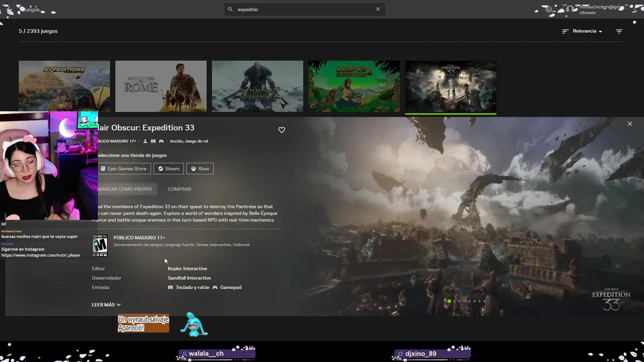Add Expedition 33 to favorites with the heart
Screen dimensions: 644x362
coord(282,130)
